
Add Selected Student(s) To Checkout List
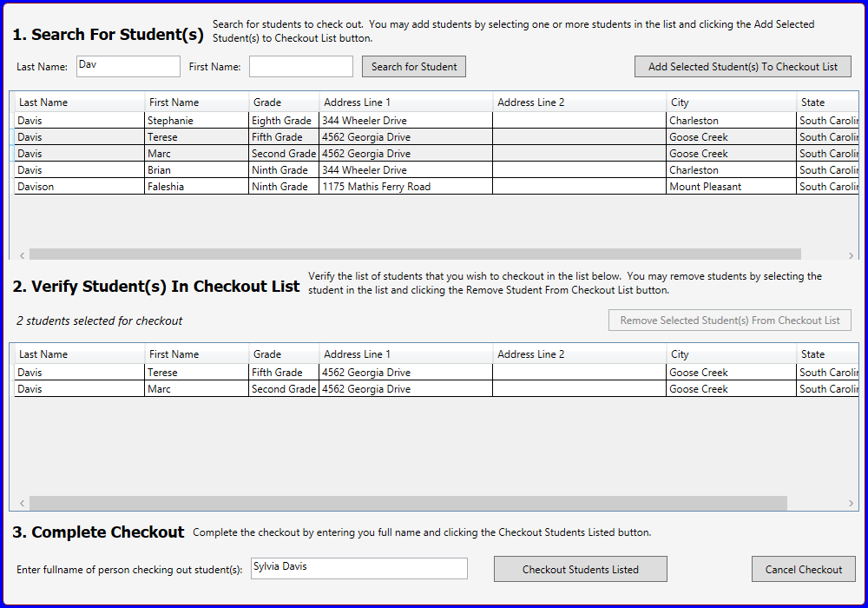point(742,67)
